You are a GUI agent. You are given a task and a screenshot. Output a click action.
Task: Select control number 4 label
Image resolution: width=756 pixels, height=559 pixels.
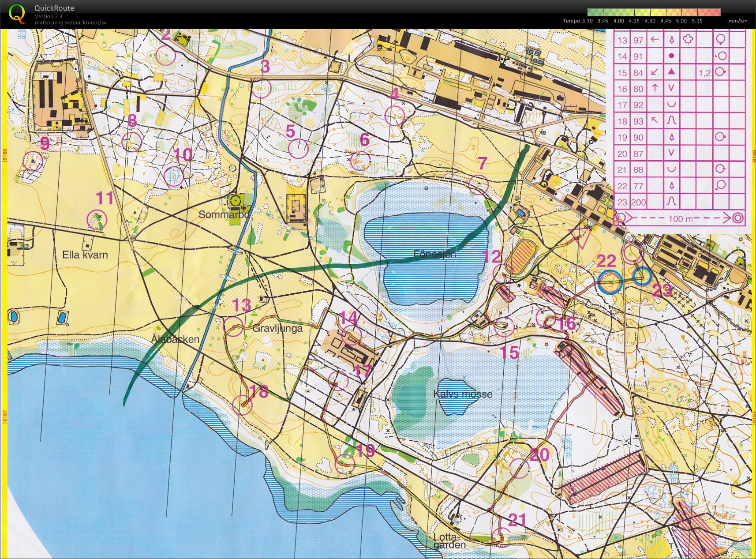(x=394, y=94)
